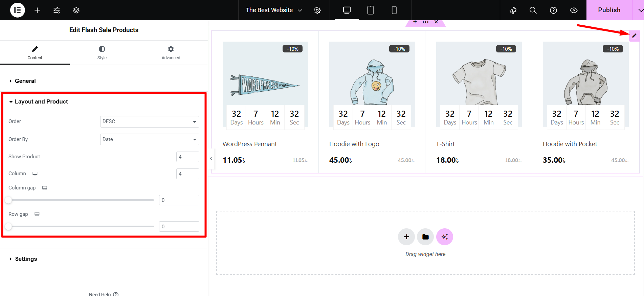This screenshot has width=644, height=296.
Task: Click the Column gap slider handle
Action: [8, 200]
